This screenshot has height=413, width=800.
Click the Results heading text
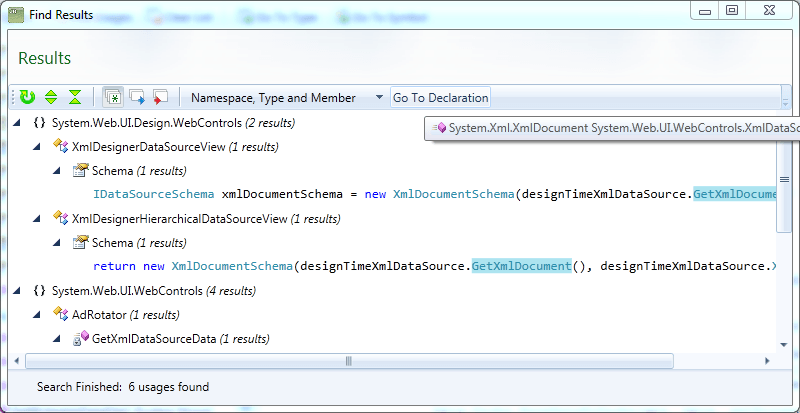point(45,58)
